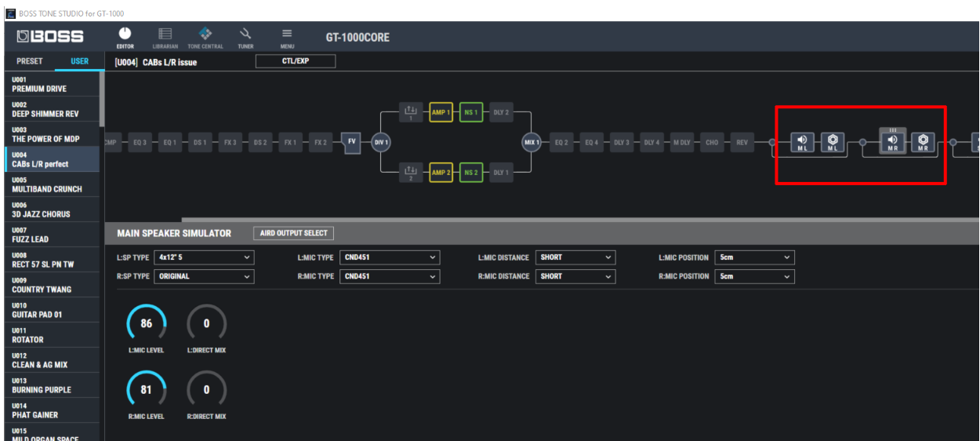Switch to the PRESET tab
Screen dimensions: 980x441
30,61
